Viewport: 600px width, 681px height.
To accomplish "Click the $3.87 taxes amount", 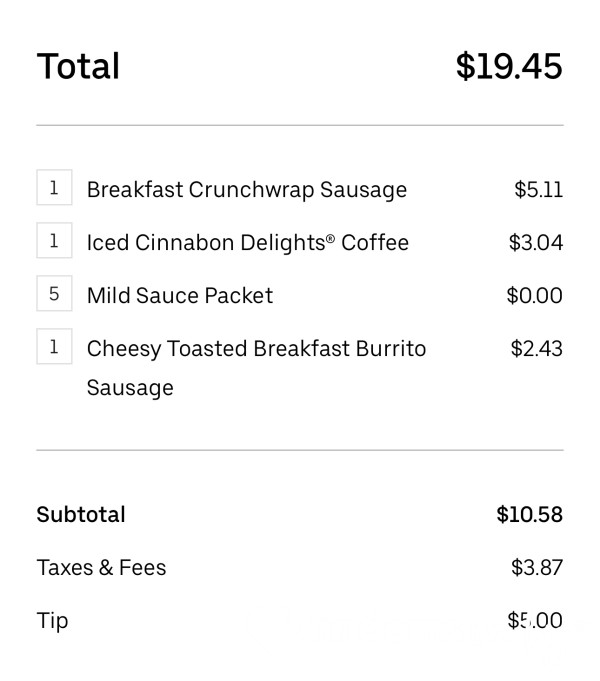I will click(x=537, y=568).
